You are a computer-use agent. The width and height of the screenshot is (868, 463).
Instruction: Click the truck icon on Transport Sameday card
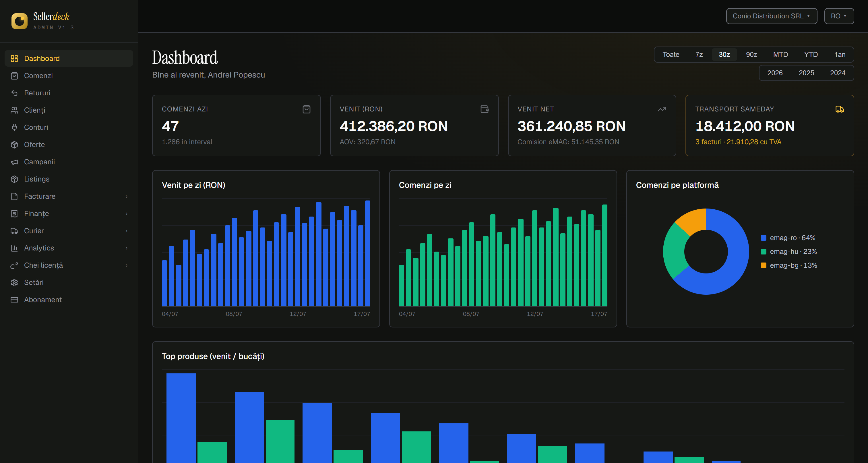click(x=840, y=109)
